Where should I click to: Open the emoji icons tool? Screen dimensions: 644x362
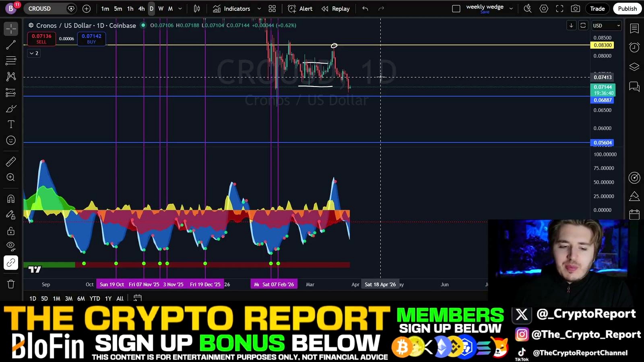[x=11, y=140]
